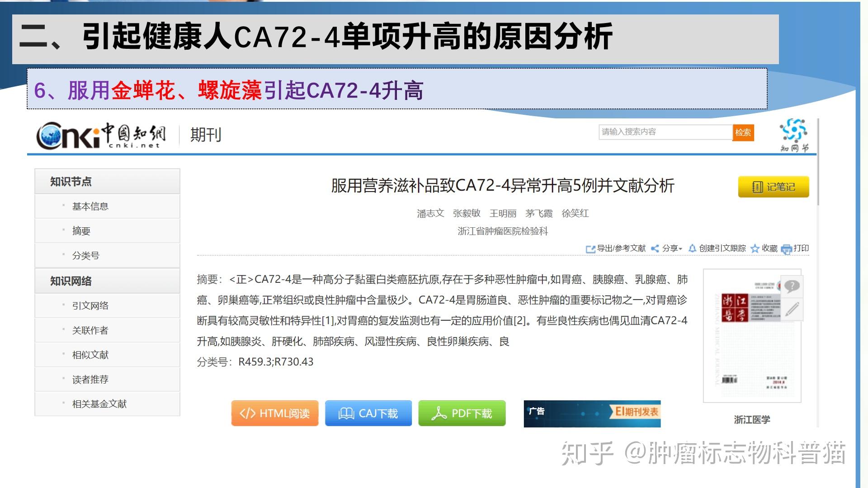Download the article via PDF下载

click(462, 413)
